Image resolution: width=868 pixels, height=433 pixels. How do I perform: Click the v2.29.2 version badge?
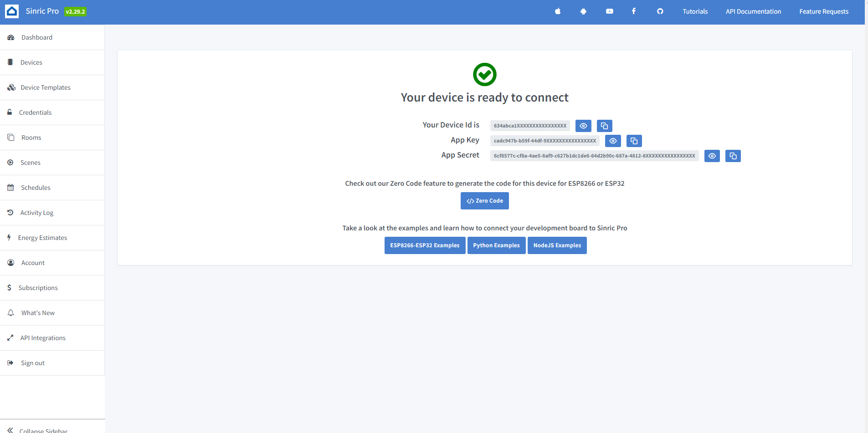(x=75, y=12)
